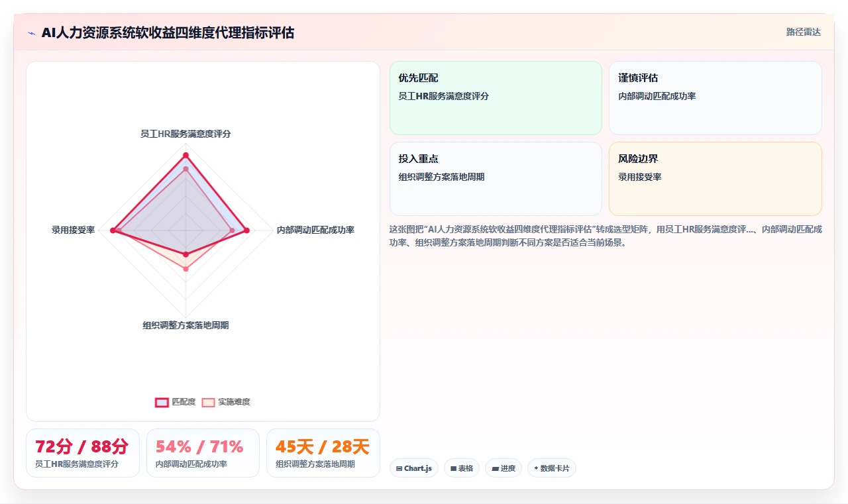848x504 pixels.
Task: Open the 谨慎评估 card
Action: [715, 98]
